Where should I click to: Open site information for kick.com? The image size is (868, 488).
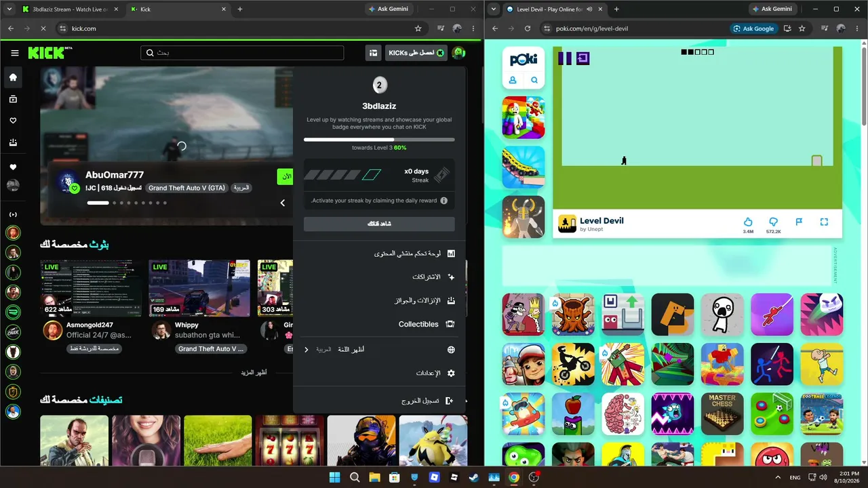63,28
